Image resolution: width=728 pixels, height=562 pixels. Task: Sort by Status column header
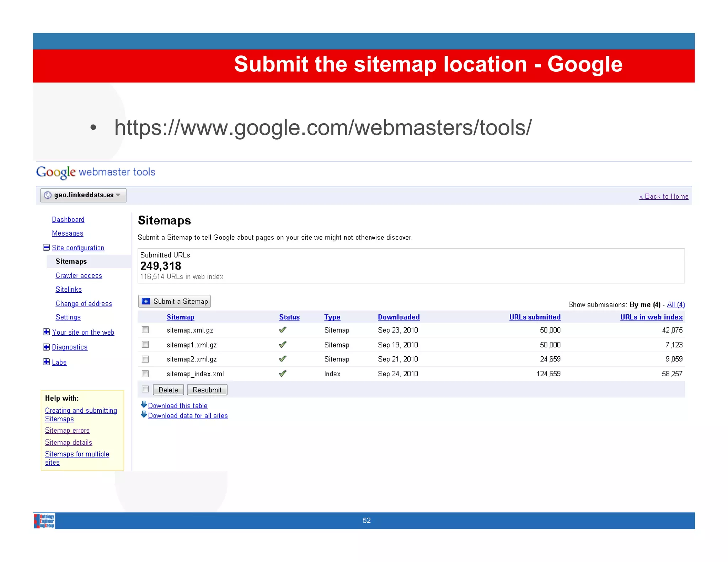(289, 317)
